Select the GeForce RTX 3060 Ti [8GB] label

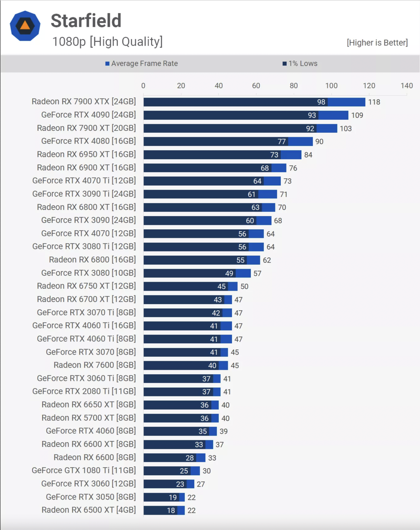(86, 378)
